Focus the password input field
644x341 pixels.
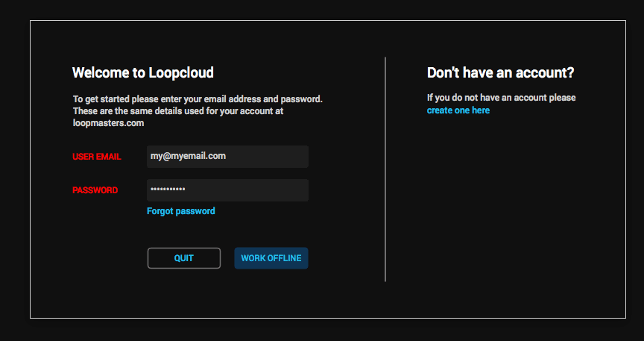point(227,190)
